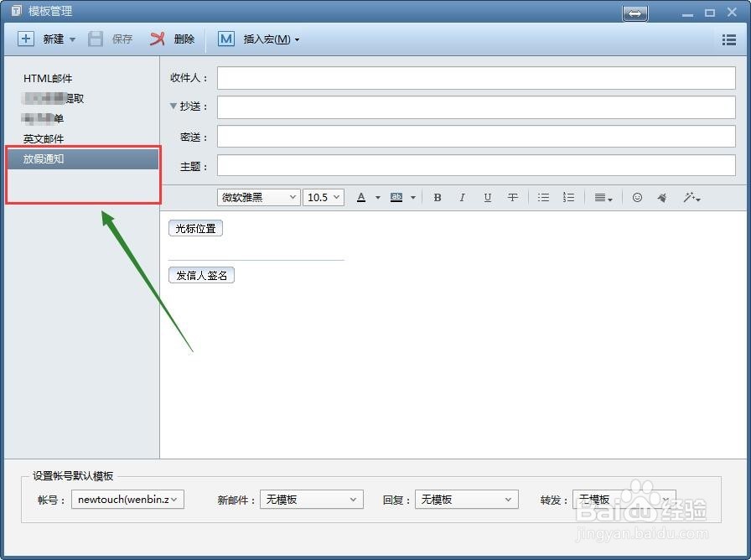This screenshot has height=560, width=751.
Task: Toggle underline formatting
Action: (488, 197)
